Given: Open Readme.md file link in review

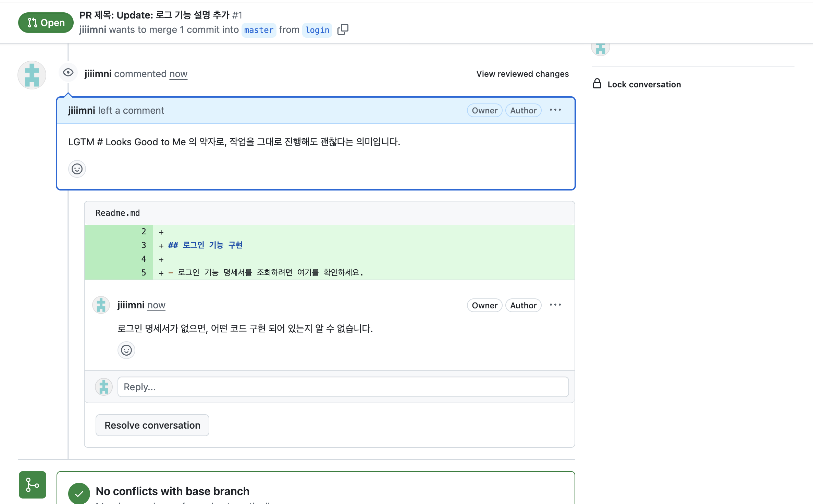Looking at the screenshot, I should (x=118, y=213).
